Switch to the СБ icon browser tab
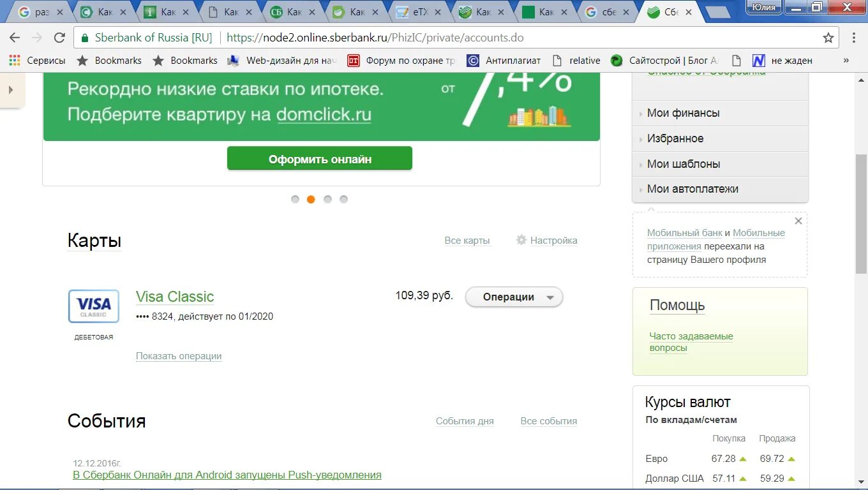 [293, 12]
